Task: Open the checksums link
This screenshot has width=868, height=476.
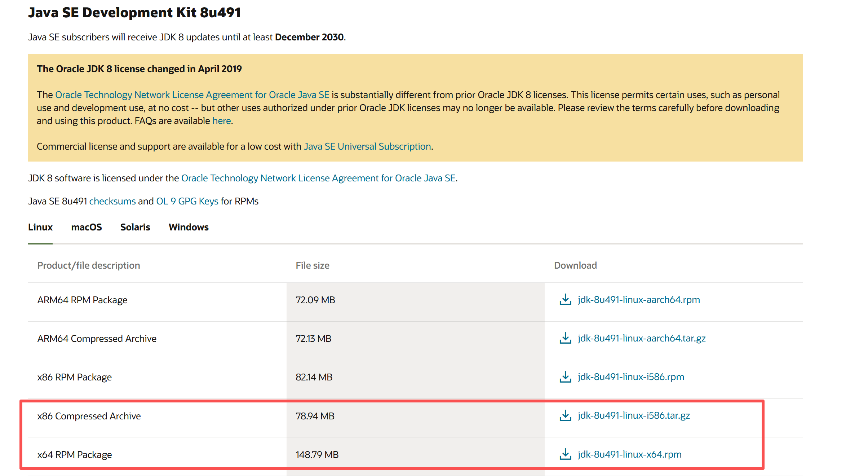Action: tap(112, 201)
